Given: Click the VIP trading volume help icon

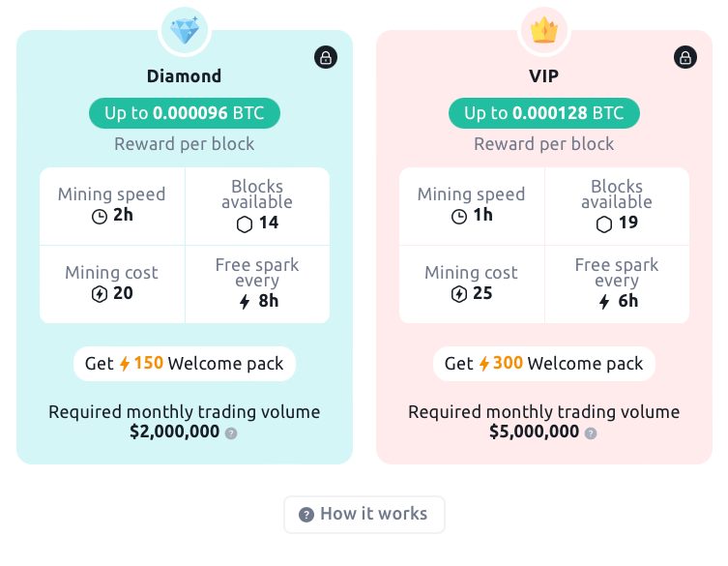Looking at the screenshot, I should [591, 433].
